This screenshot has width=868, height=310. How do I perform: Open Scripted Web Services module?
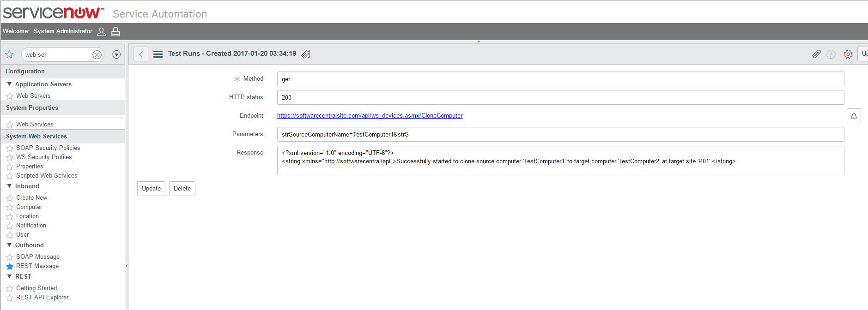pos(47,175)
